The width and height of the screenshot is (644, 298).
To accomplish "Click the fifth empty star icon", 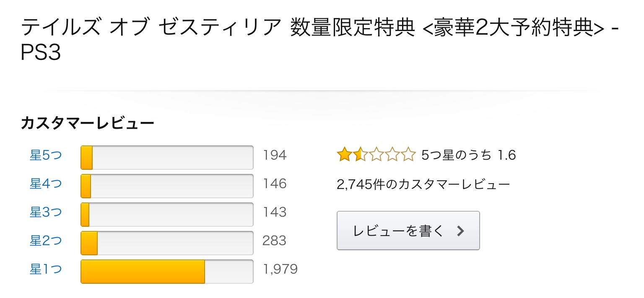I will 408,155.
